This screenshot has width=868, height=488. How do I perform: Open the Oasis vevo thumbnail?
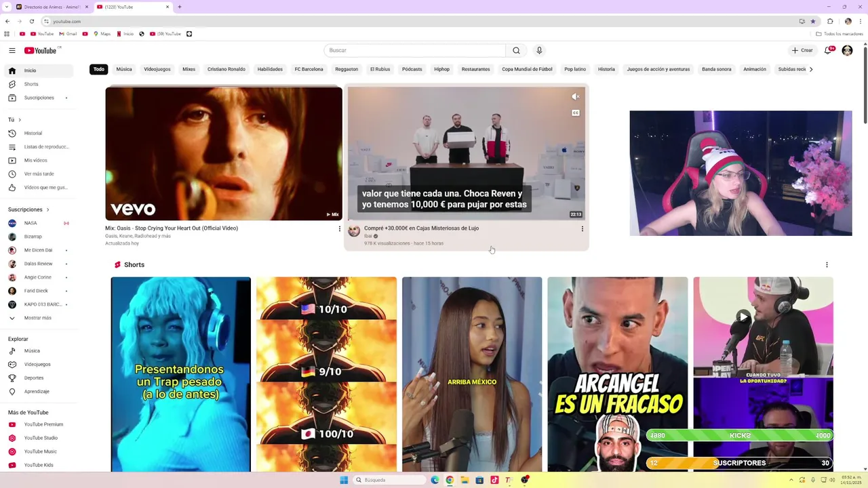224,153
